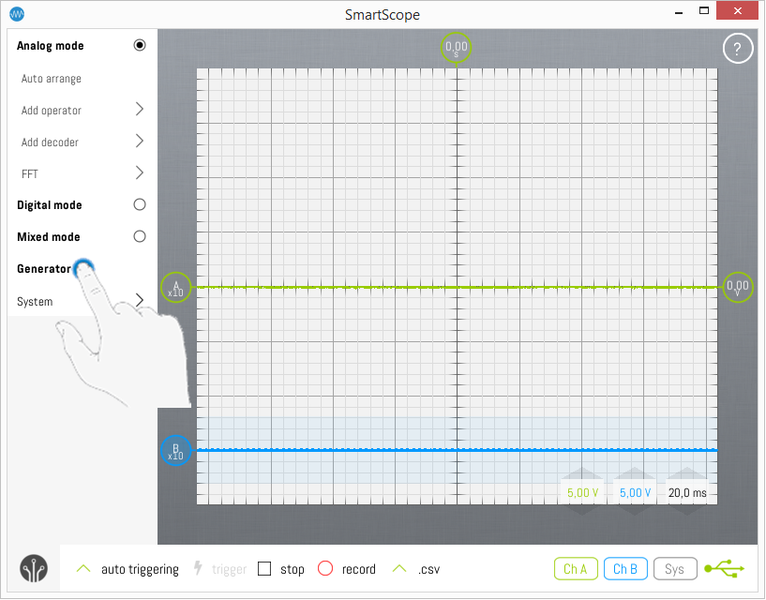Expand the Add operator submenu
This screenshot has height=600, width=766.
click(139, 110)
